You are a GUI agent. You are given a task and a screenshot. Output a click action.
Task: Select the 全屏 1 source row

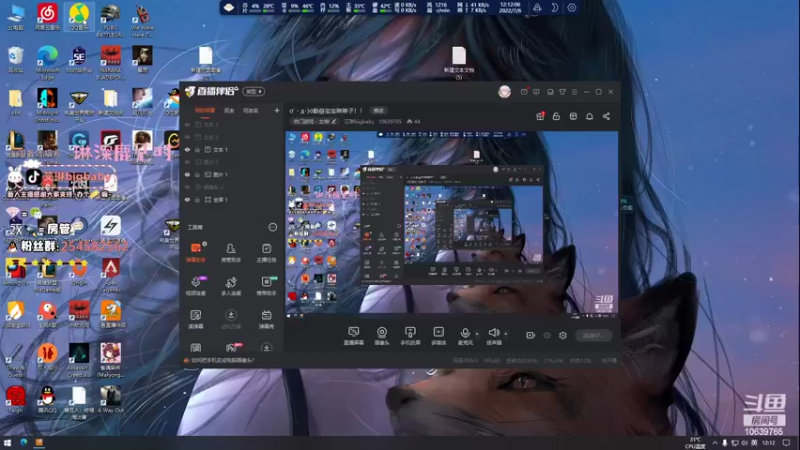tap(232, 199)
